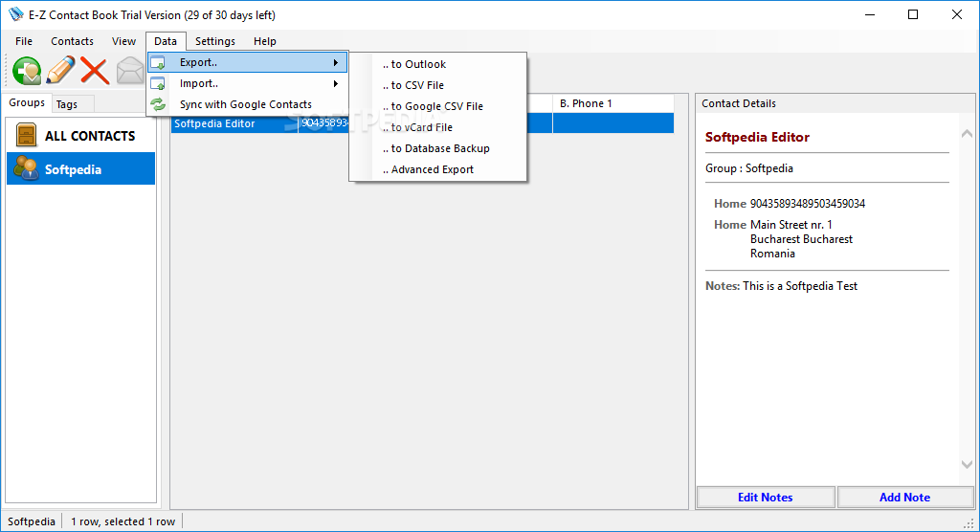Click the E-Z Contact Book title bar icon
The height and width of the screenshot is (532, 980).
click(x=15, y=14)
